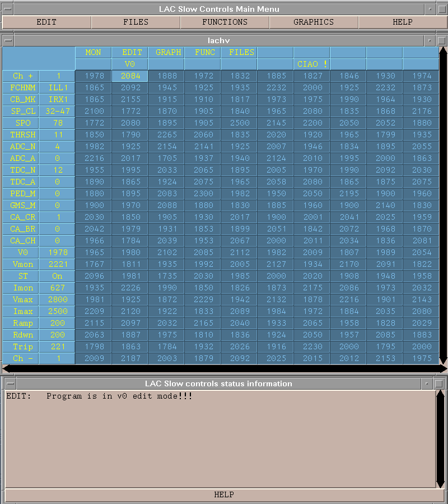Open the GRAPHICS main menu
Screen dimensions: 448x504
coord(314,22)
